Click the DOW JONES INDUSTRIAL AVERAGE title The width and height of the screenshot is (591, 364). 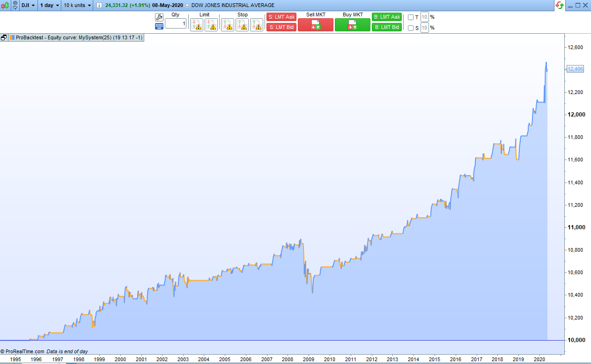coord(233,5)
